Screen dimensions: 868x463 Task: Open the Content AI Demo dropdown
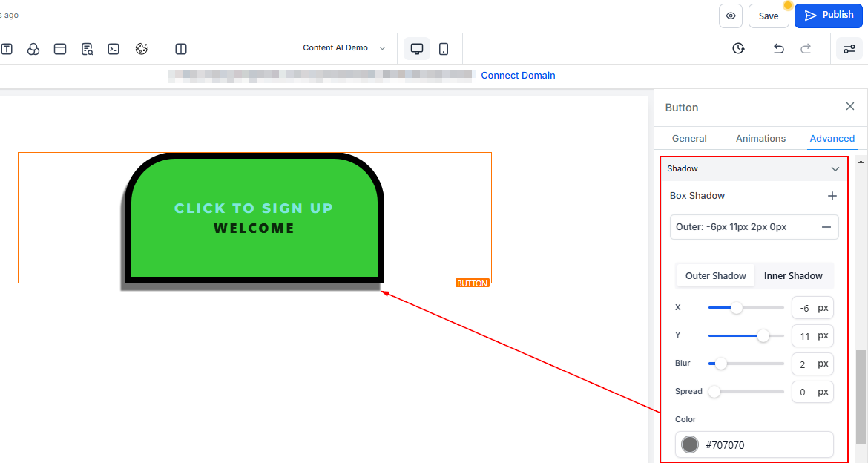click(x=344, y=48)
